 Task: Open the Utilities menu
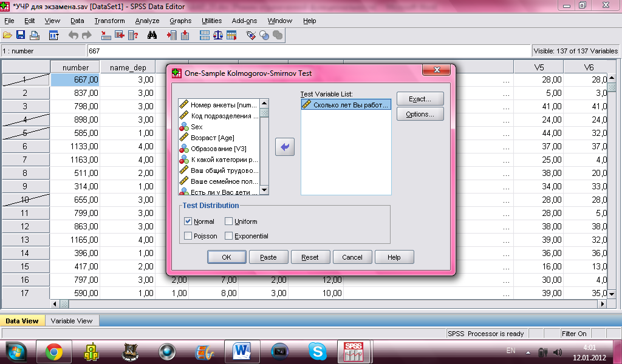coord(211,21)
